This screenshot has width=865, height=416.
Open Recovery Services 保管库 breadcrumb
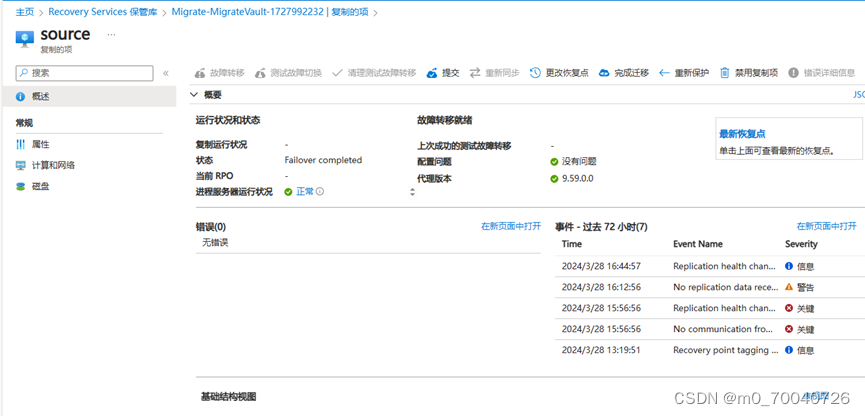(103, 12)
